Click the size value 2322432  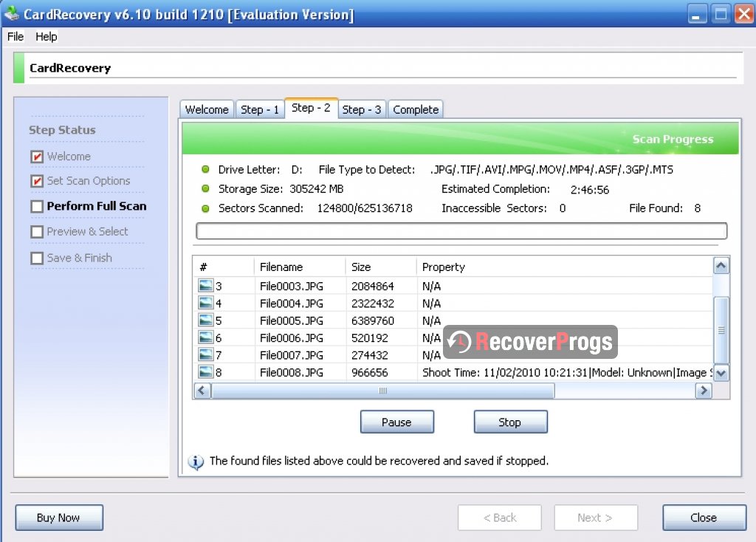(x=373, y=303)
